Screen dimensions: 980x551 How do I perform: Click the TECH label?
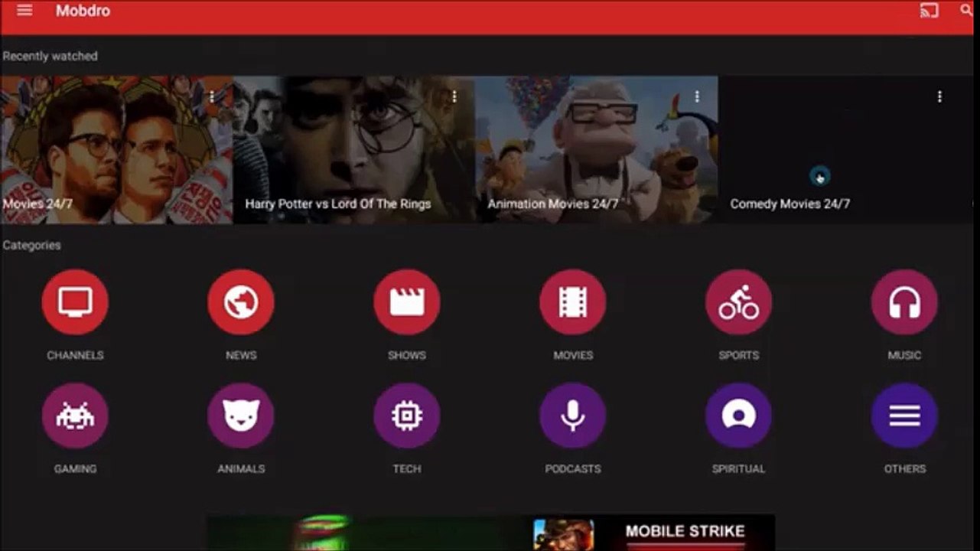click(x=407, y=468)
